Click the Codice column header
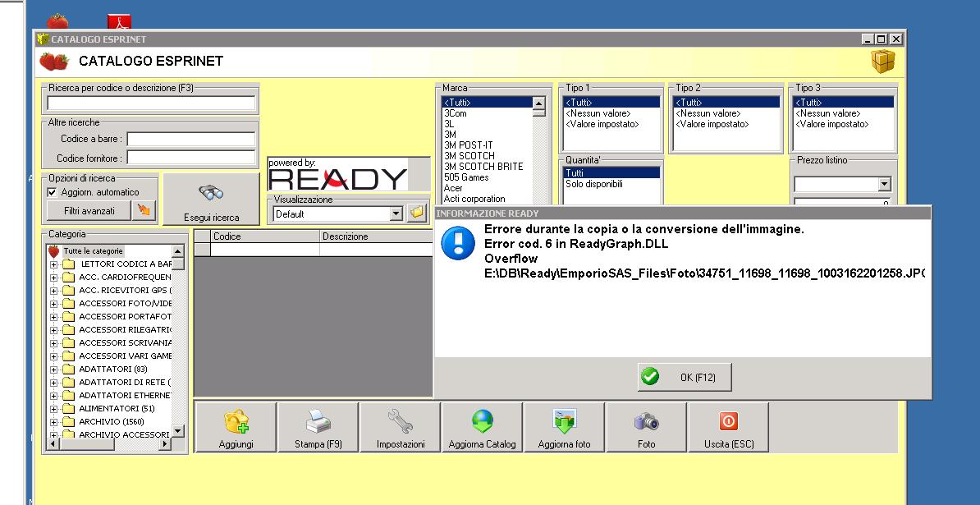Screen dimensions: 980x505 (x=265, y=236)
